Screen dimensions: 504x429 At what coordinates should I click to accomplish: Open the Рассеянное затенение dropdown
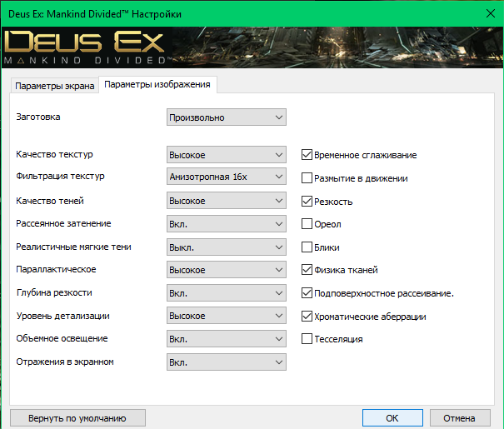point(227,224)
